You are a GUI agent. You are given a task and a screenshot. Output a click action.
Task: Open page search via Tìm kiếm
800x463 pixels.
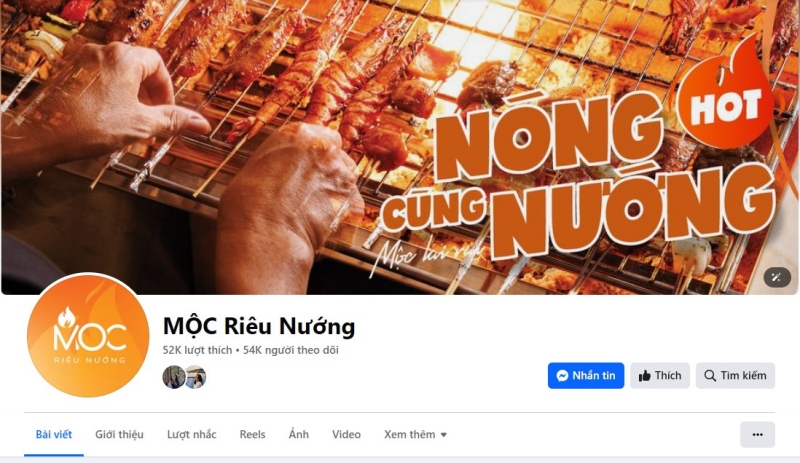[x=735, y=376]
